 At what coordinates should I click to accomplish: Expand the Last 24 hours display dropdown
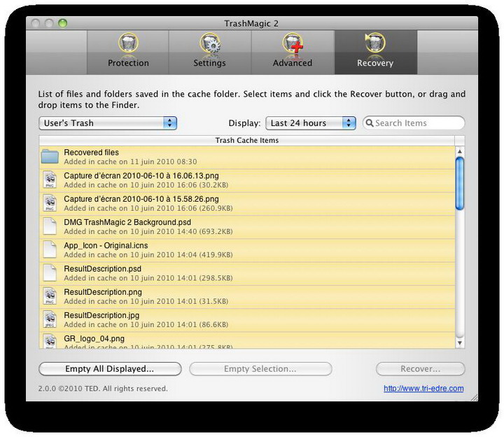[311, 123]
